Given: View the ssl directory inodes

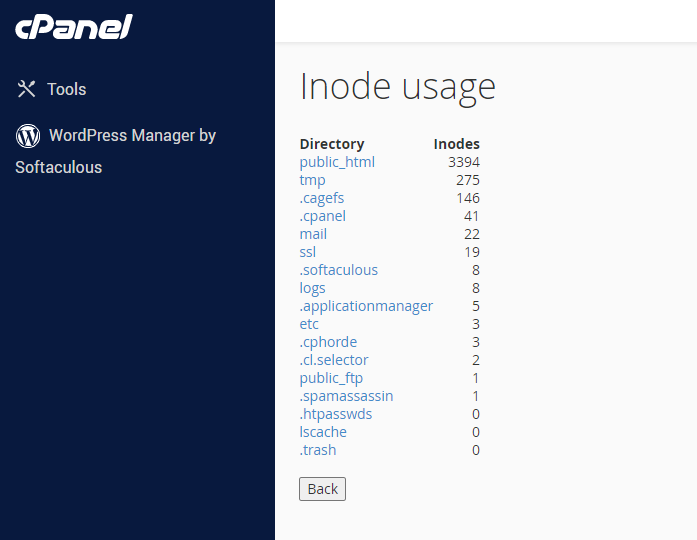Looking at the screenshot, I should [x=307, y=252].
